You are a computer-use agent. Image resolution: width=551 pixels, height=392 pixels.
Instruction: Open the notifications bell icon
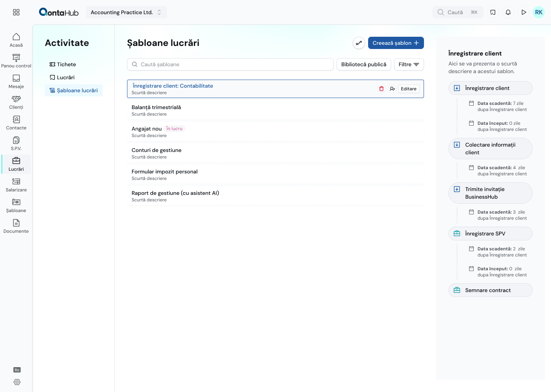508,12
